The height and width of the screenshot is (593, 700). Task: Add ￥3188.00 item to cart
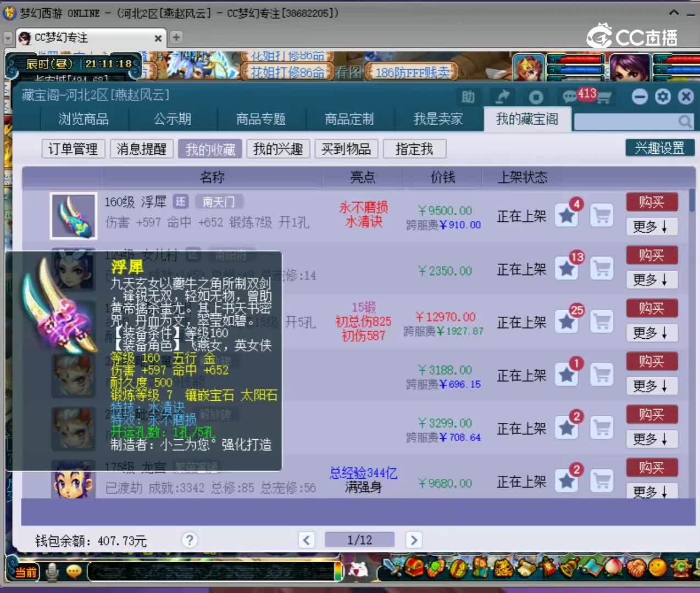pyautogui.click(x=602, y=376)
